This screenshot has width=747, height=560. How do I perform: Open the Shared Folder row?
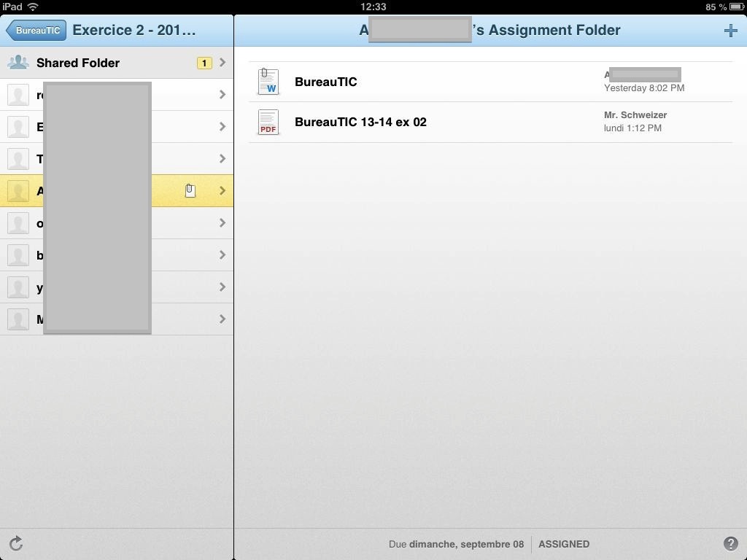(78, 63)
